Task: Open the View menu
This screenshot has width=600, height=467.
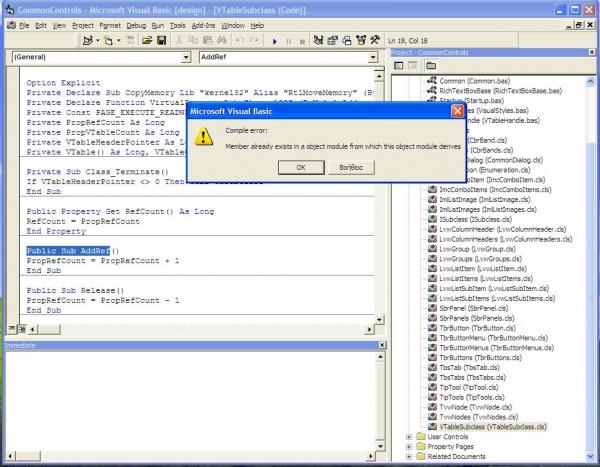Action: coord(59,26)
